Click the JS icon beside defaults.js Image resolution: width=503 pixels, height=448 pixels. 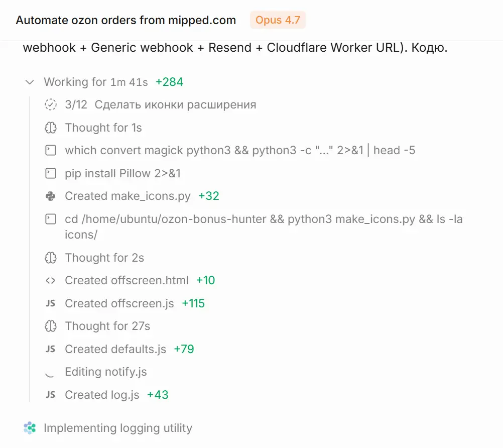[x=51, y=349]
